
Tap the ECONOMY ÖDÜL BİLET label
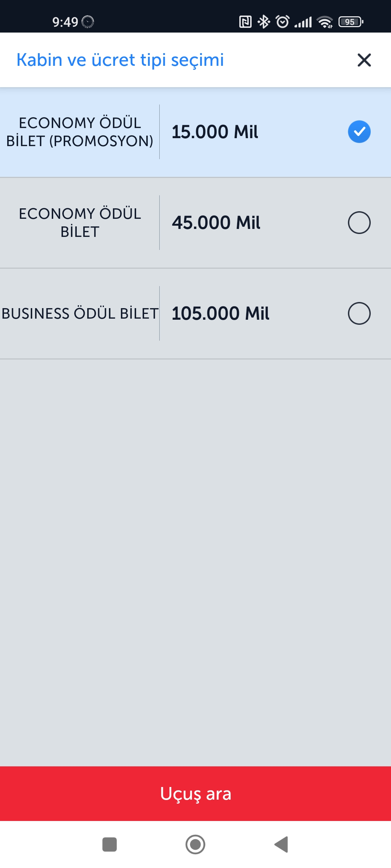80,223
